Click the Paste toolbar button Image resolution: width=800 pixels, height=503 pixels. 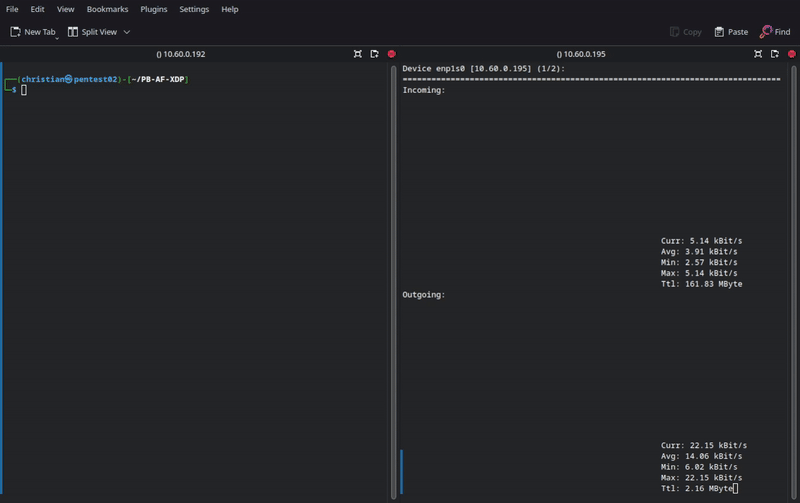click(731, 32)
